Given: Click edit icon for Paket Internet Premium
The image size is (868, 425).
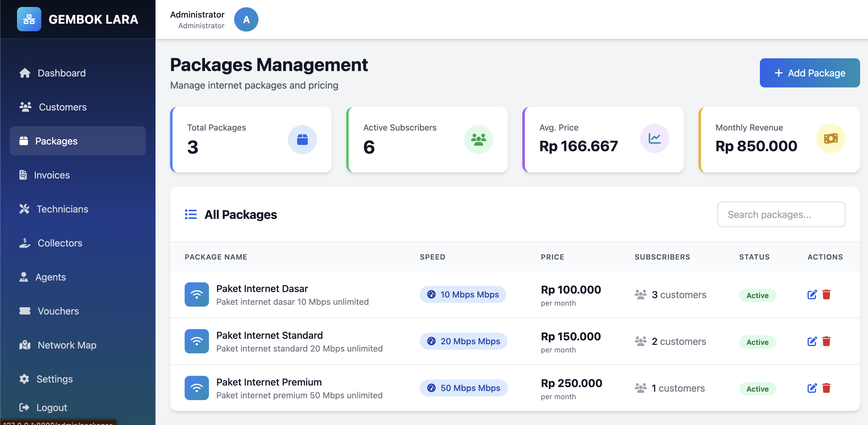Looking at the screenshot, I should pos(812,388).
